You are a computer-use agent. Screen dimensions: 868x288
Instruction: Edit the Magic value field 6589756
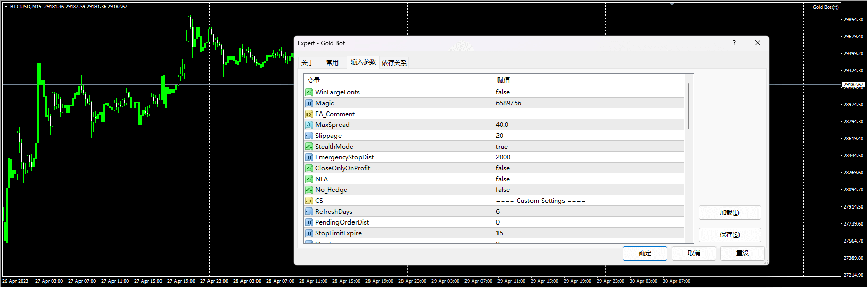[588, 103]
